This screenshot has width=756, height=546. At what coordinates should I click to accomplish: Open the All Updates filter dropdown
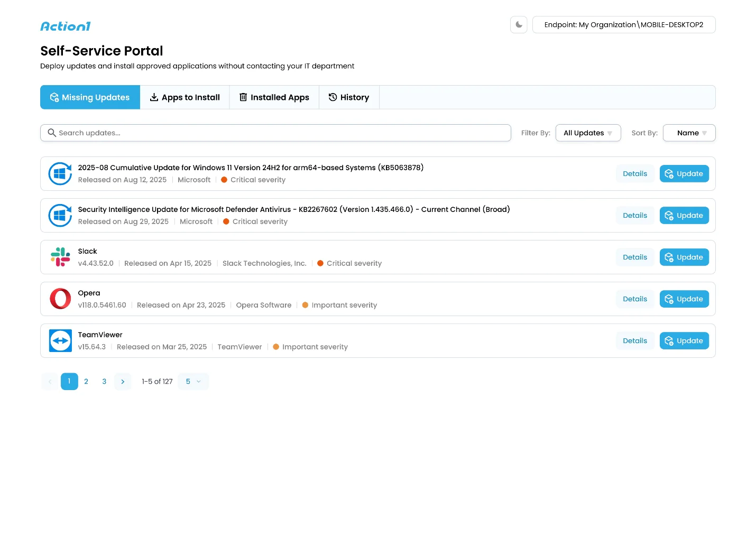point(588,133)
